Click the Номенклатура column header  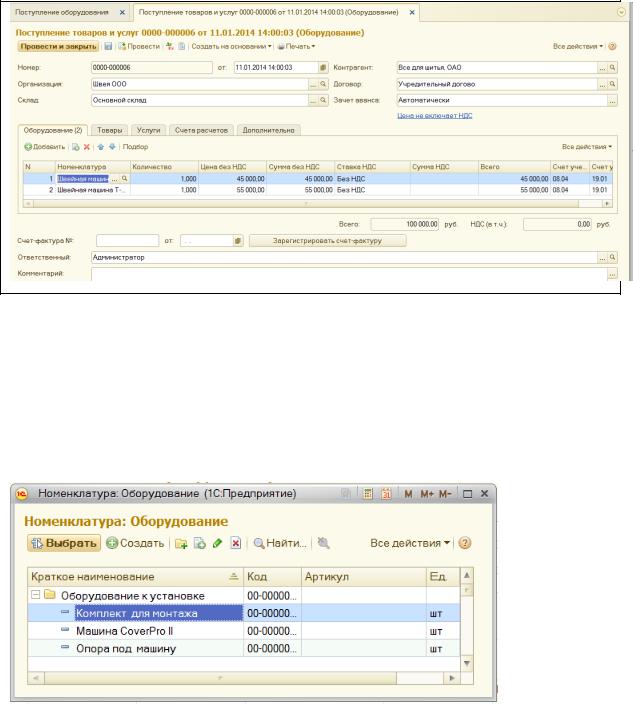[93, 167]
